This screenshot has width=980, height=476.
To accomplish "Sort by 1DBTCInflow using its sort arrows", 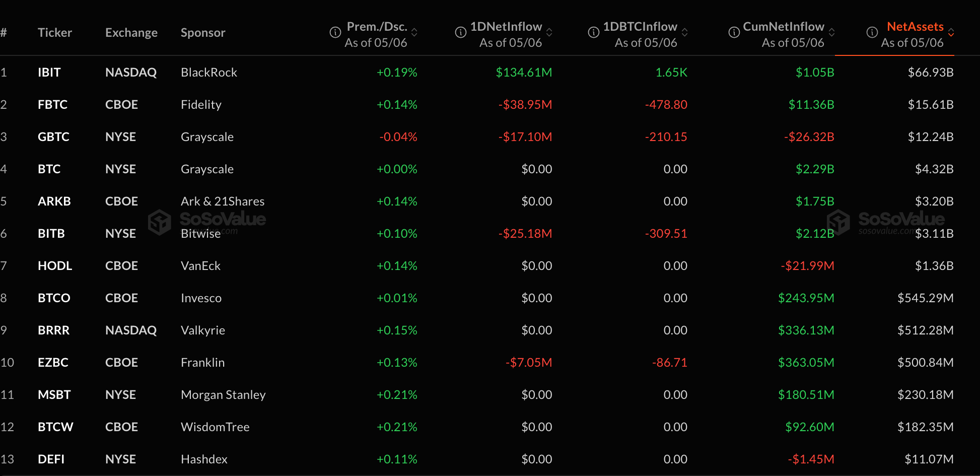I will click(685, 32).
